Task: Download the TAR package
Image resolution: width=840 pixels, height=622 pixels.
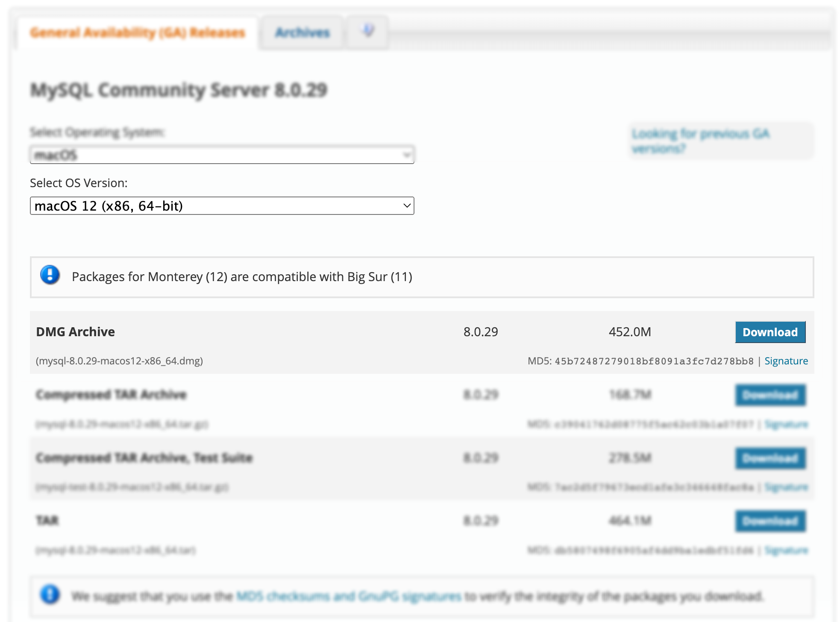Action: 770,521
